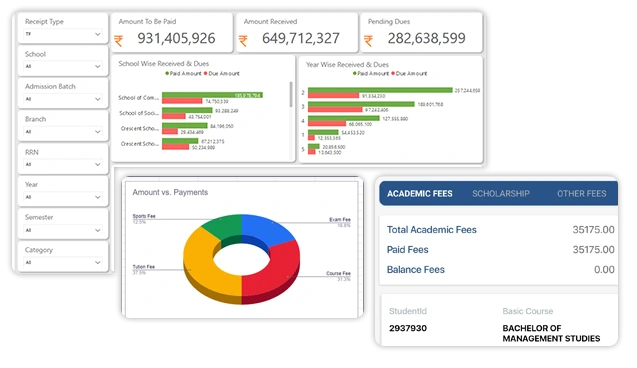Click the Paid Fees label
The image size is (637, 368).
[407, 250]
